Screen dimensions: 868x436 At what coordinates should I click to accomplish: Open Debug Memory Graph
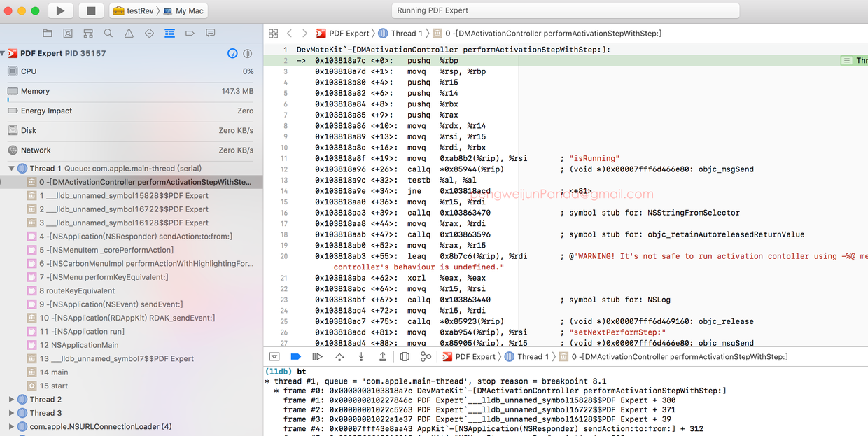426,356
